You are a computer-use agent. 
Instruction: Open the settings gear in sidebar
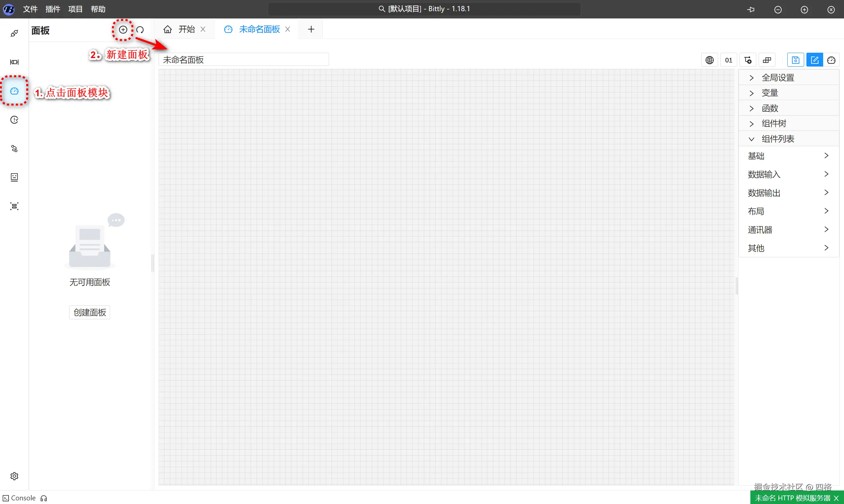pos(14,476)
